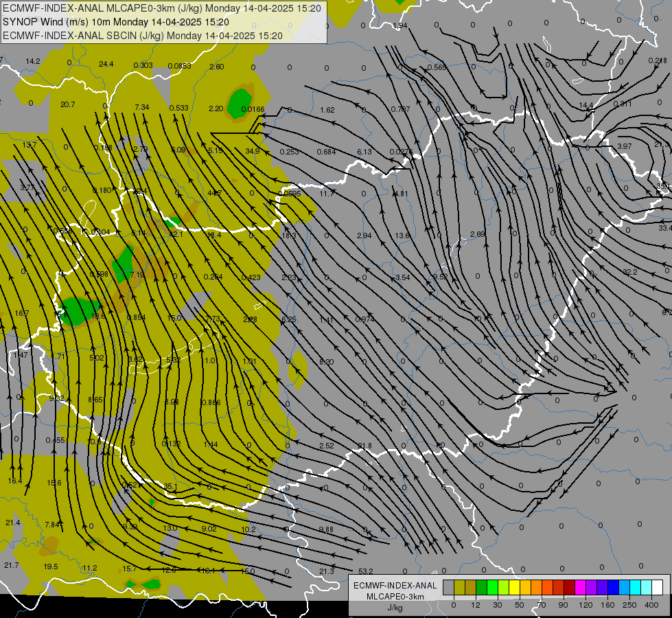Click the map value 14.2
This screenshot has width=672, height=618.
click(32, 61)
